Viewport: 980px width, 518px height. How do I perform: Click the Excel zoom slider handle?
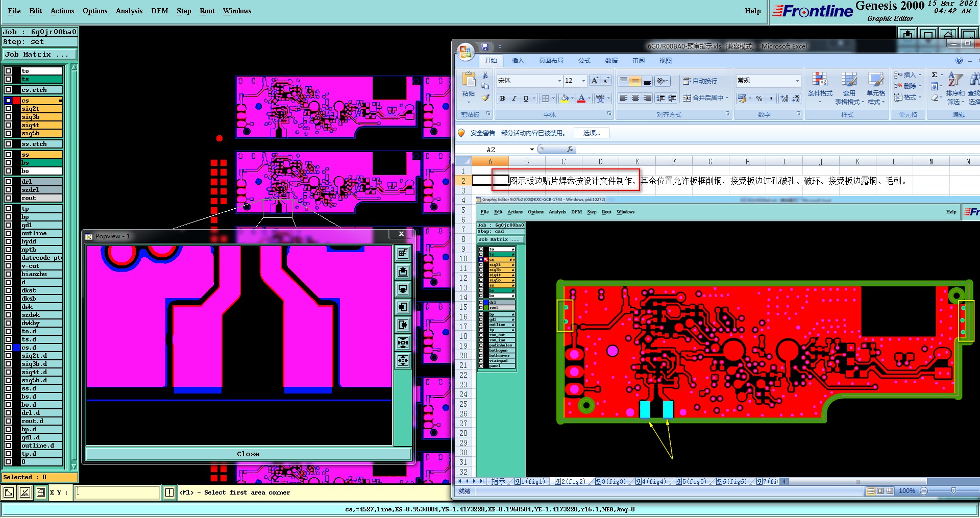953,490
